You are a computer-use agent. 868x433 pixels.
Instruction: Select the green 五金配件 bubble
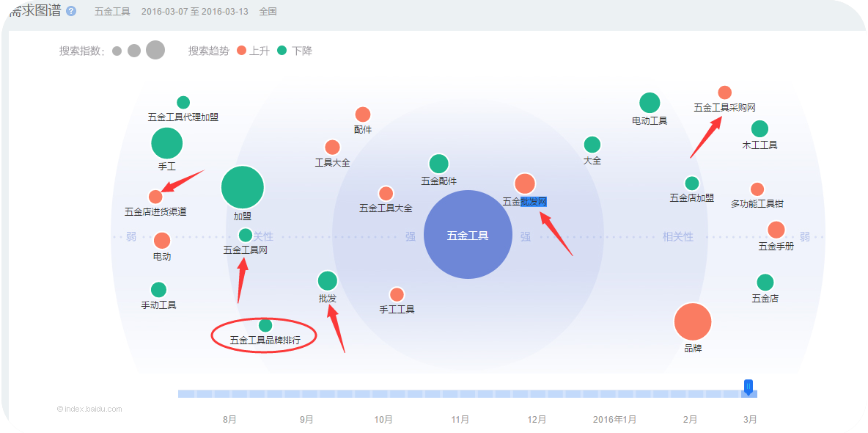[x=438, y=164]
